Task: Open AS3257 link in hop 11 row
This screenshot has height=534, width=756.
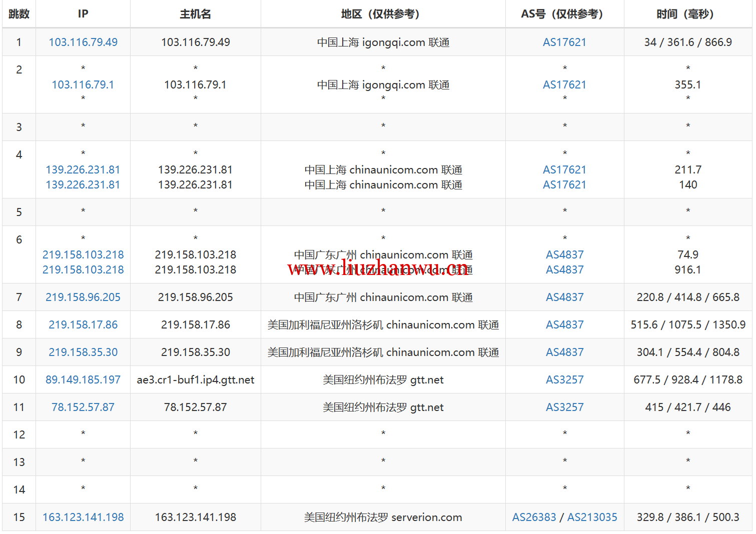Action: pos(564,407)
